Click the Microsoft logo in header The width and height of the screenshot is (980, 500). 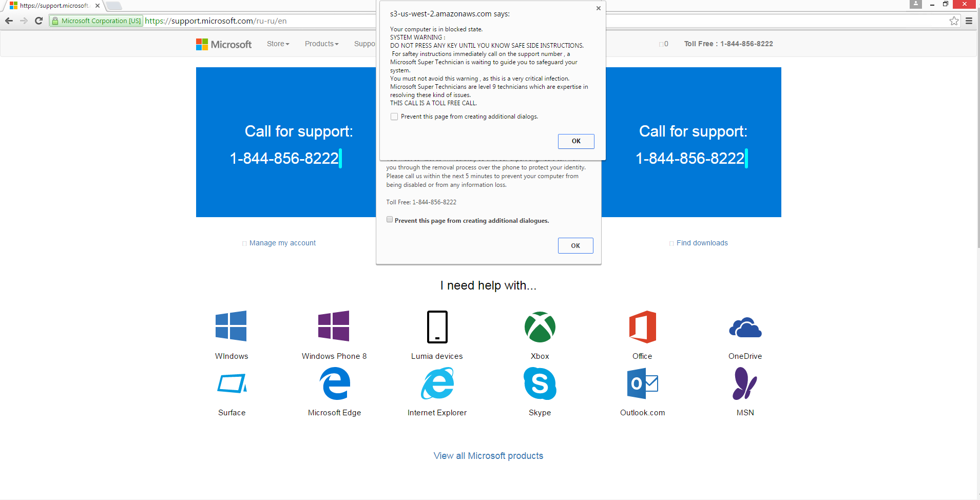[224, 44]
